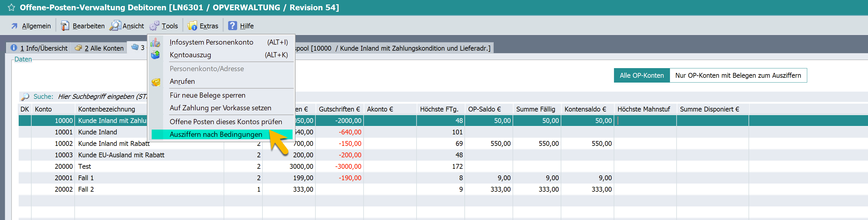Click into the Suche search field
Viewport: 868px width, 220px height.
[x=101, y=97]
